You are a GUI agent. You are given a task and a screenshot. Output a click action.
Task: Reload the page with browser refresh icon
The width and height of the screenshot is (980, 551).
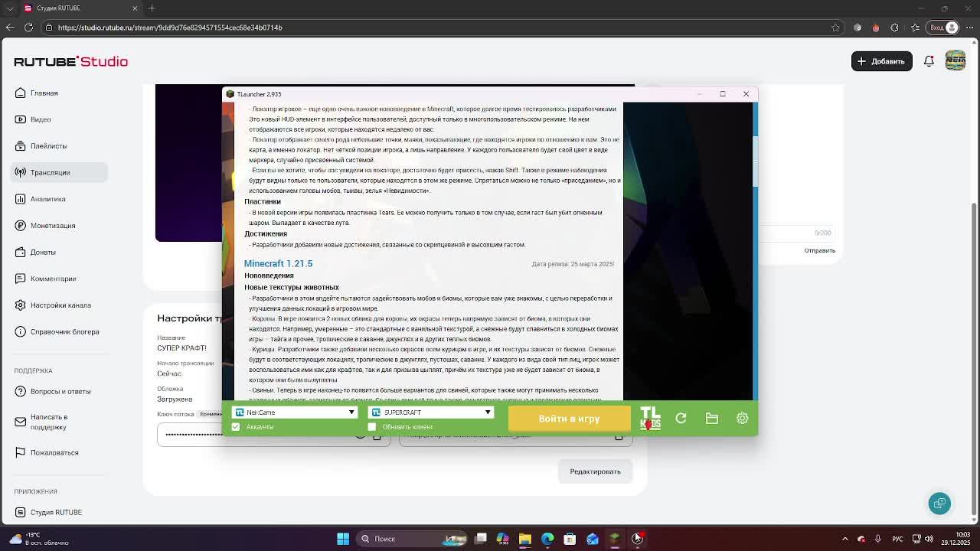click(28, 28)
